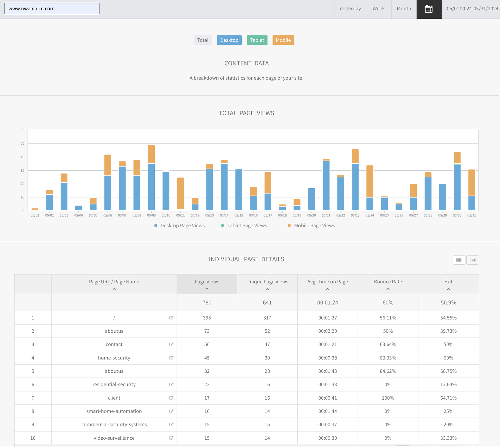Click the Page URL header link

(x=99, y=282)
